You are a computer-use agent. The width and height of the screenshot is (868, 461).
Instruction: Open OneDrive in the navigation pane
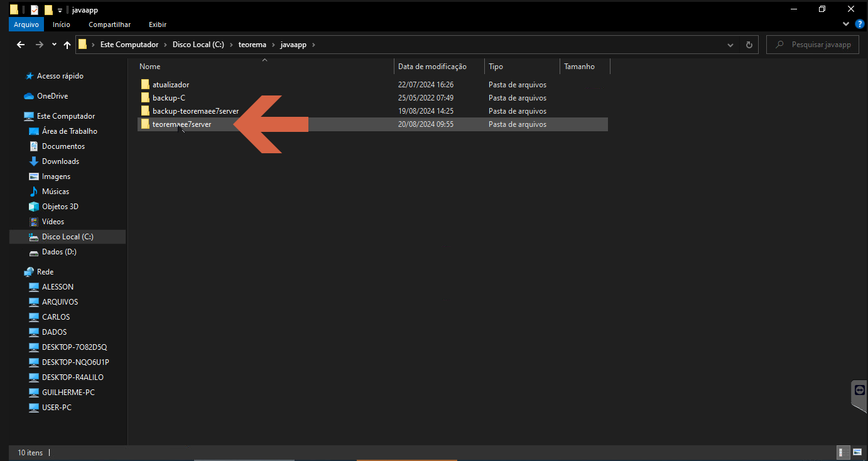pos(52,96)
